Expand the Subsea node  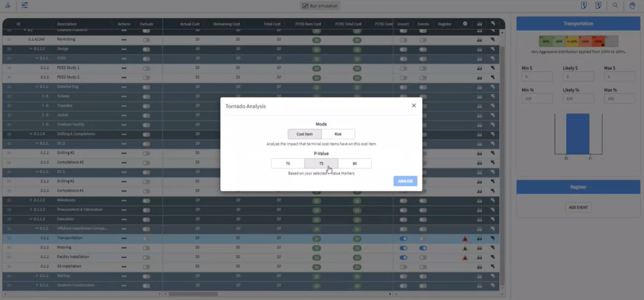pyautogui.click(x=43, y=96)
